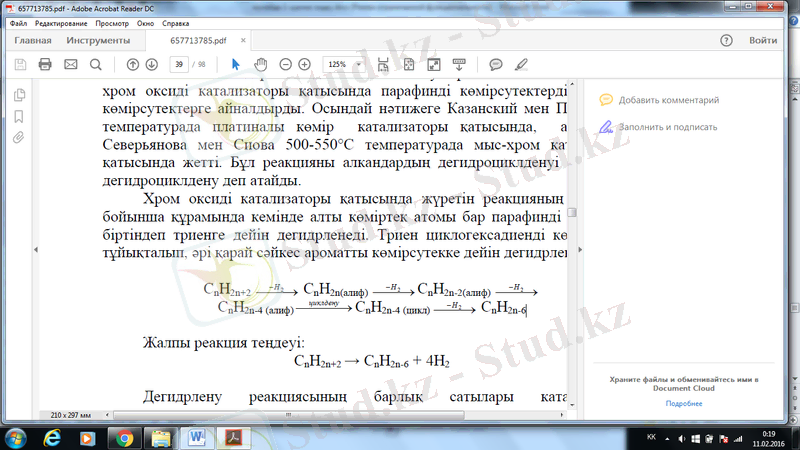Click the zoom in plus button
This screenshot has width=800, height=450.
click(305, 64)
